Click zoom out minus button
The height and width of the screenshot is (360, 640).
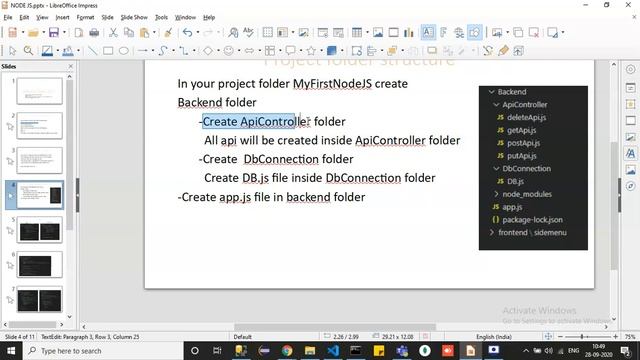[x=560, y=337]
